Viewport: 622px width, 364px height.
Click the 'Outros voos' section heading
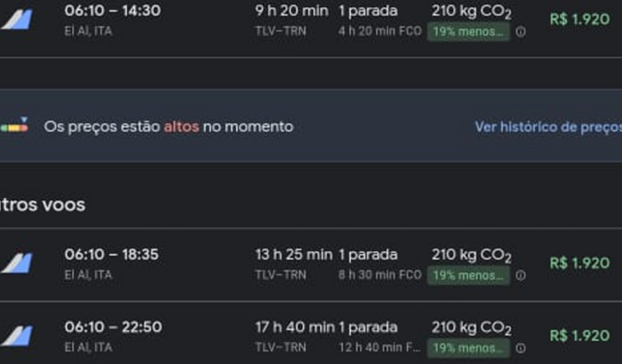[x=43, y=205]
